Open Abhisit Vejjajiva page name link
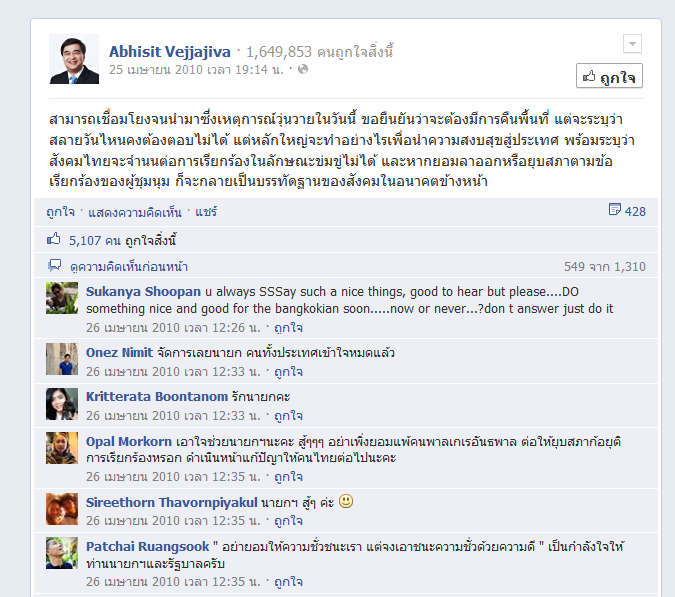 click(170, 52)
